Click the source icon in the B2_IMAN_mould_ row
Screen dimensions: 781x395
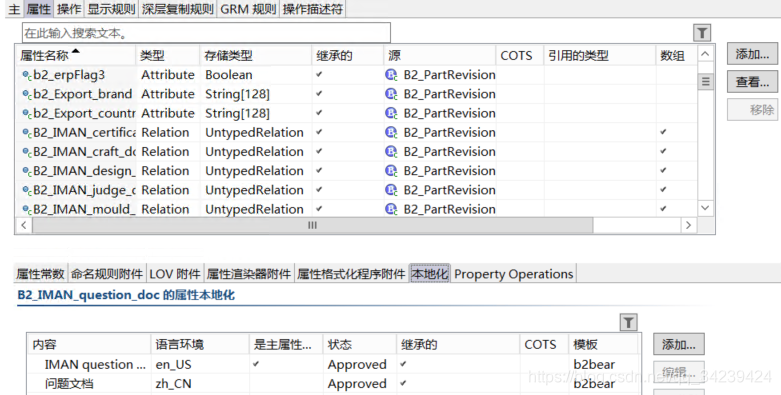(x=391, y=209)
